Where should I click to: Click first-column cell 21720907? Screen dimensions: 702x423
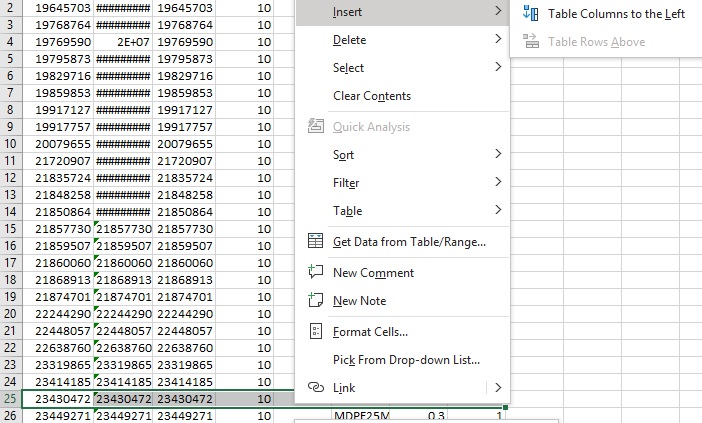click(x=58, y=161)
